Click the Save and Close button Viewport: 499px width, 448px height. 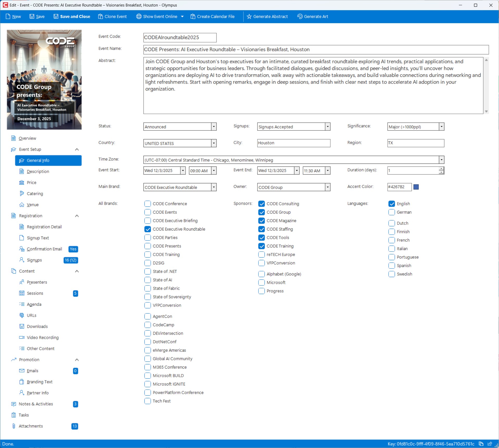click(72, 16)
